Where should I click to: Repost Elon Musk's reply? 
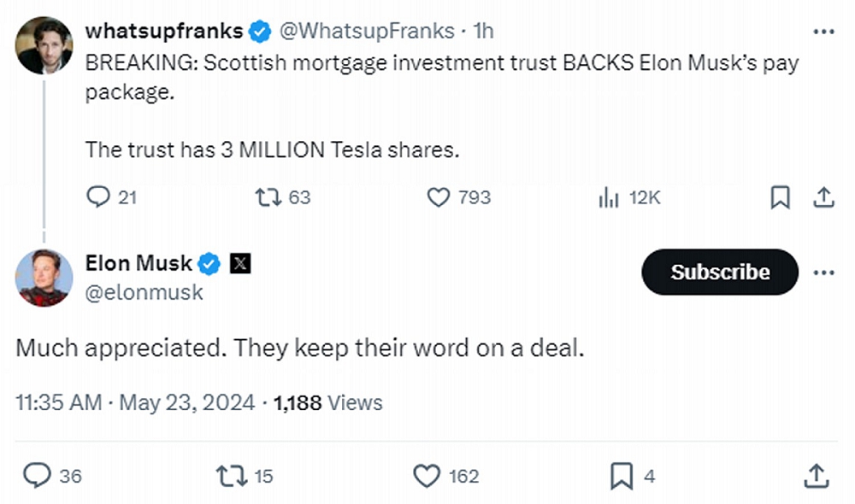click(229, 476)
